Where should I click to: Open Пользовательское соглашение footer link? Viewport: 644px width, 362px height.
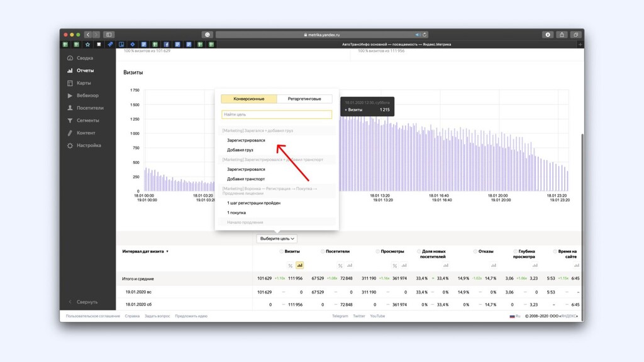[x=93, y=316]
